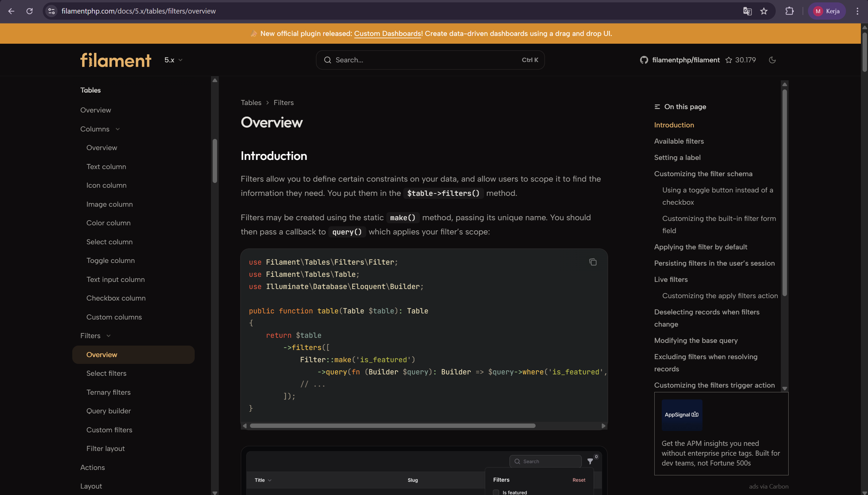Screen dimensions: 868x495
Task: Copy the code snippet using copy icon
Action: [x=593, y=262]
